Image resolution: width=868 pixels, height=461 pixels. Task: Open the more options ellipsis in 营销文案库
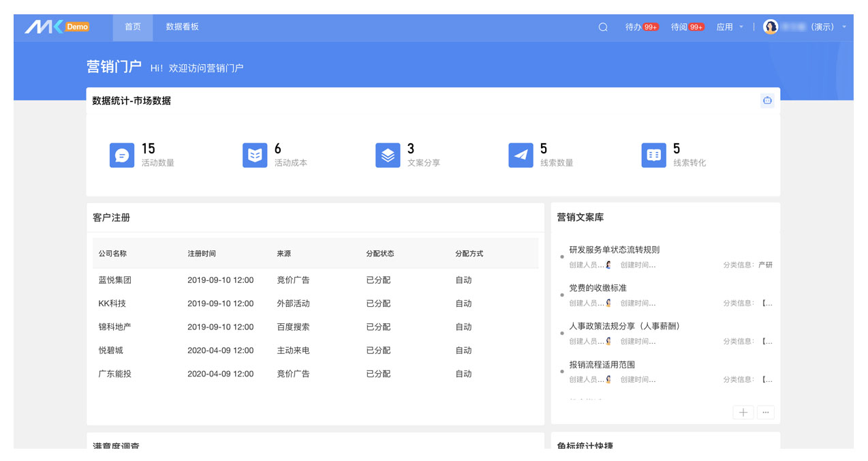766,413
